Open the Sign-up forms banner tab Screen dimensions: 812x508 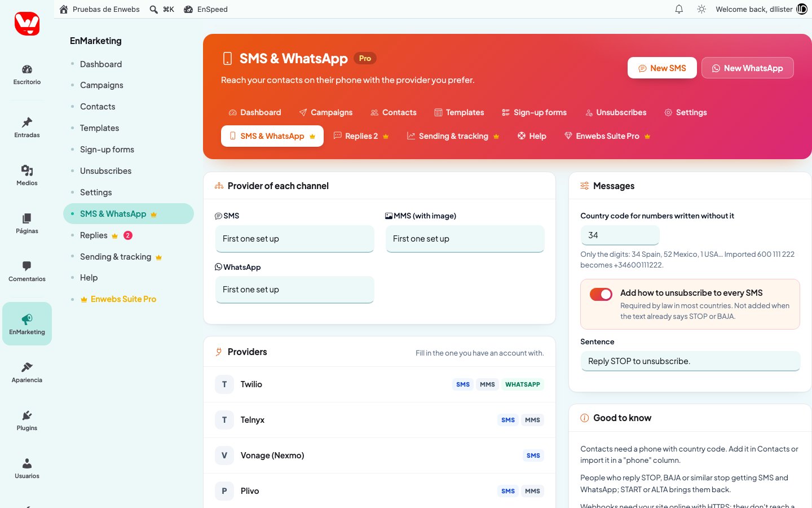point(534,112)
